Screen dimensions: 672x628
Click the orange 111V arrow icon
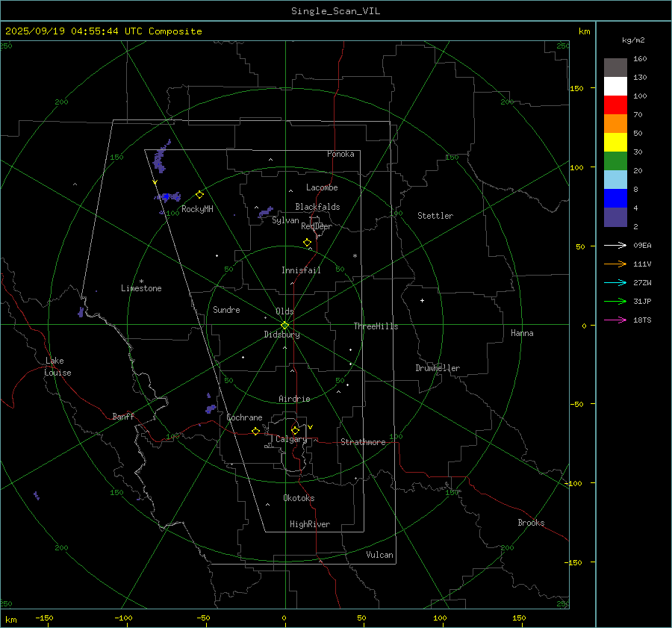click(x=615, y=264)
